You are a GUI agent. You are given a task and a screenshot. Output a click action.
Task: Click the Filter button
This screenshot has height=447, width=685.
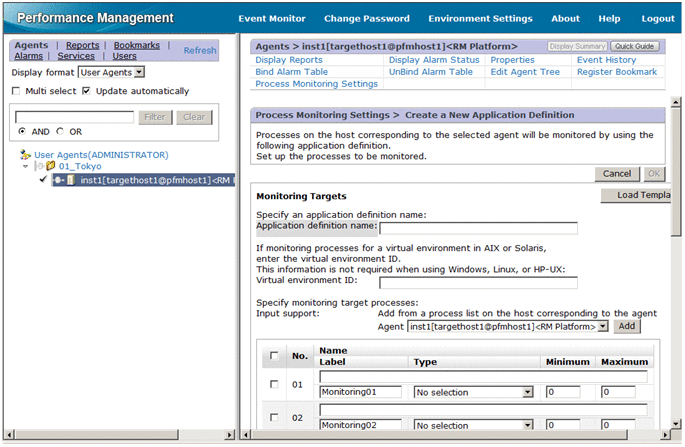[x=155, y=117]
